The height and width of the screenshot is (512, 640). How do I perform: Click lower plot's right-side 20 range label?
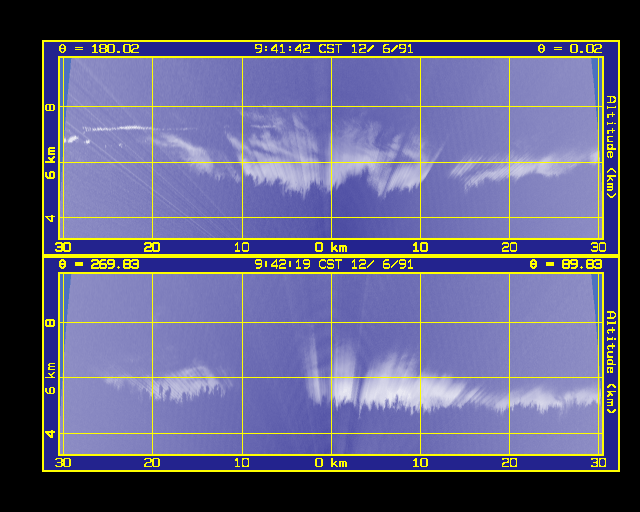pyautogui.click(x=509, y=463)
